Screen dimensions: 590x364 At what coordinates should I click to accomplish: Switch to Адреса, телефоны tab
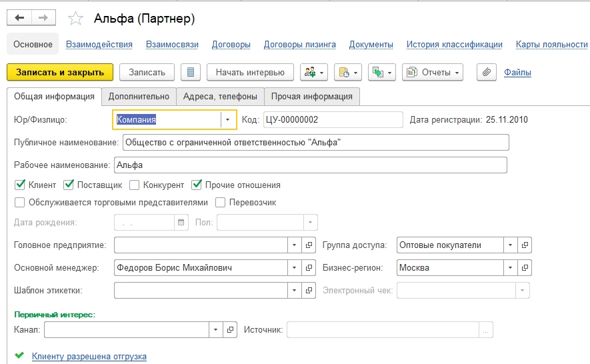pos(221,96)
